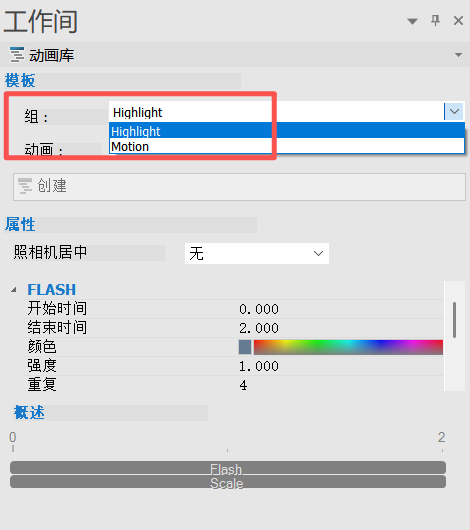Select the Flash timeline bar
This screenshot has height=530, width=470.
(x=228, y=468)
